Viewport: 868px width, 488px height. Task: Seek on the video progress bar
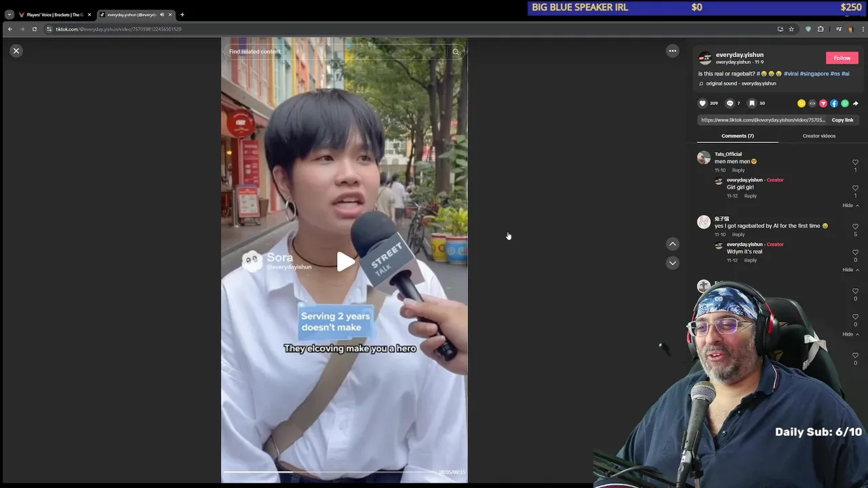[x=329, y=472]
